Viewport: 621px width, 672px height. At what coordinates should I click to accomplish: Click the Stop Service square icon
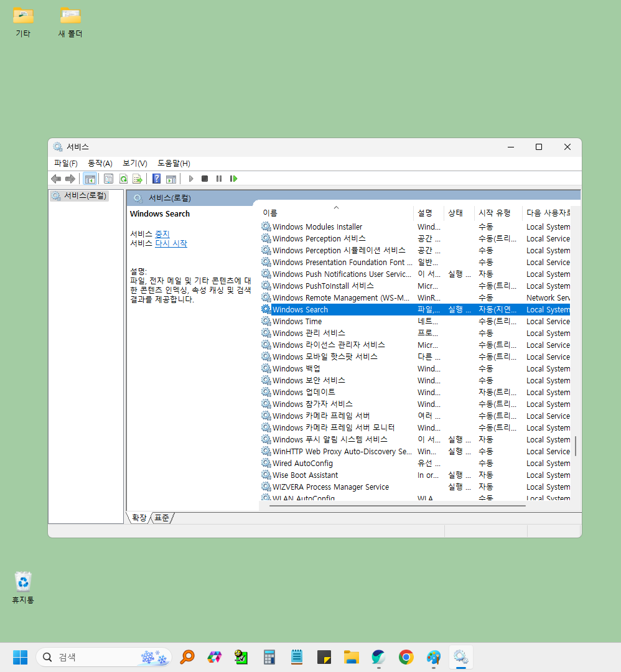click(x=205, y=179)
